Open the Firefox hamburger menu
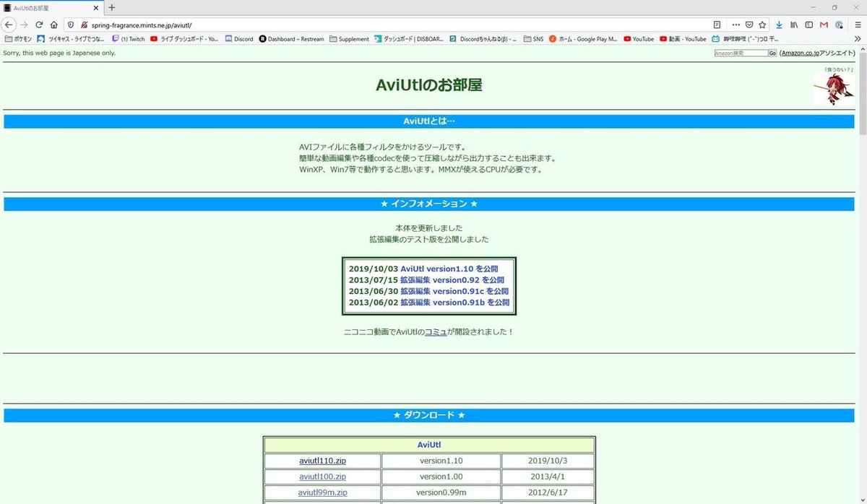The image size is (867, 504). (x=858, y=25)
